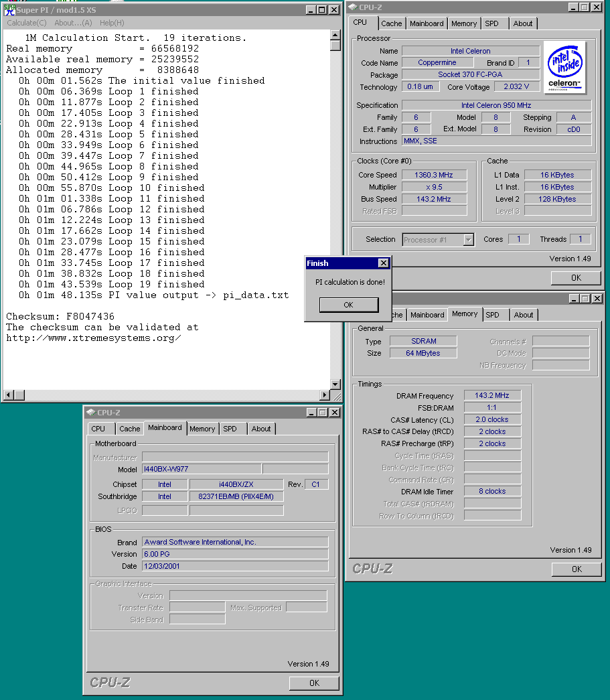Open the Mainboard tab in the Memory window
This screenshot has width=610, height=700.
[427, 316]
